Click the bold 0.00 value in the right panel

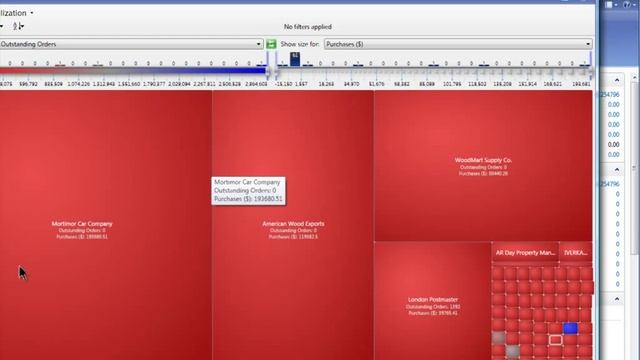click(613, 144)
